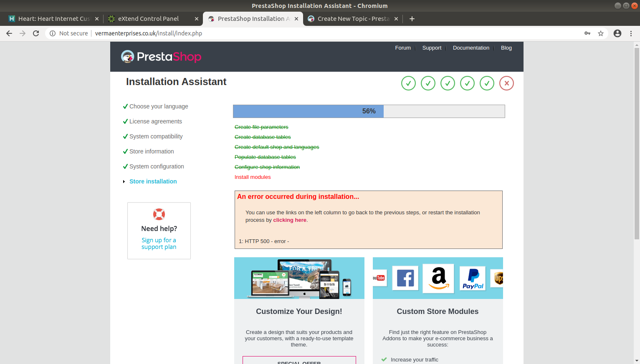
Task: Click the Customize Your Design devices image
Action: coord(299,278)
